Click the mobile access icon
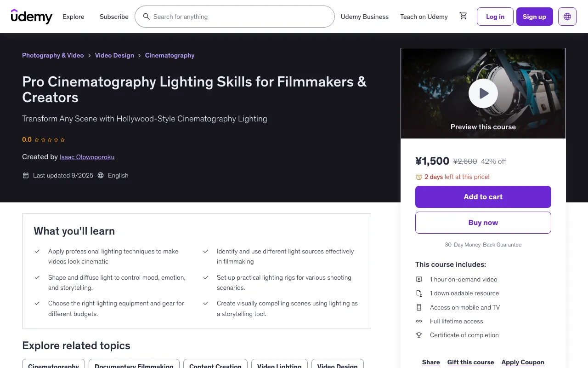The height and width of the screenshot is (368, 588). pos(419,307)
